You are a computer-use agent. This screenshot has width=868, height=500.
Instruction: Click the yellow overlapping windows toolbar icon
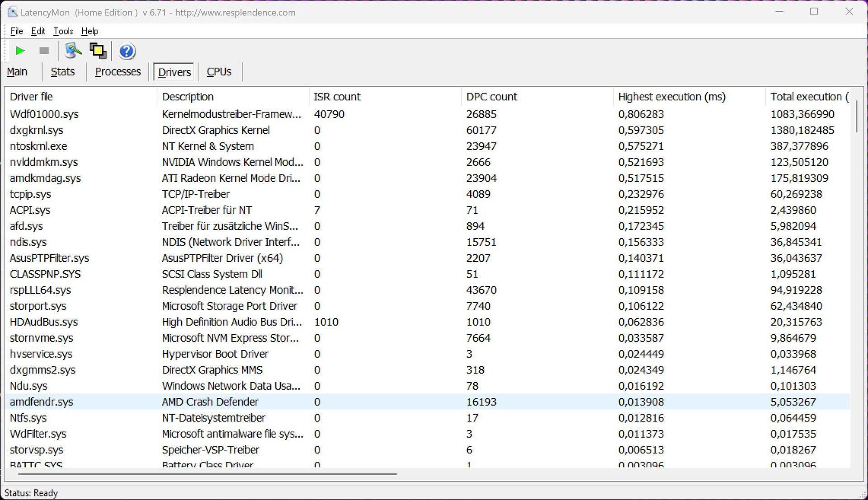pyautogui.click(x=98, y=51)
